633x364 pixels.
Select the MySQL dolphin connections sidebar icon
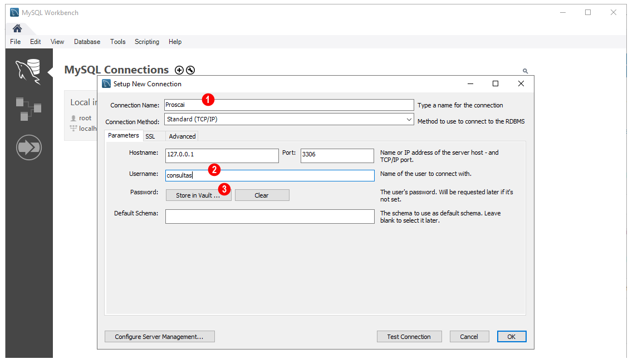[x=28, y=72]
